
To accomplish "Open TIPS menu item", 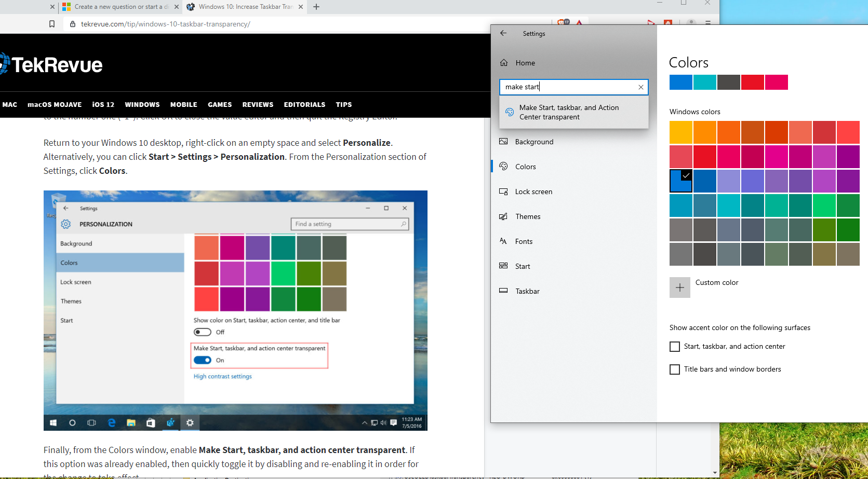I will pyautogui.click(x=344, y=104).
